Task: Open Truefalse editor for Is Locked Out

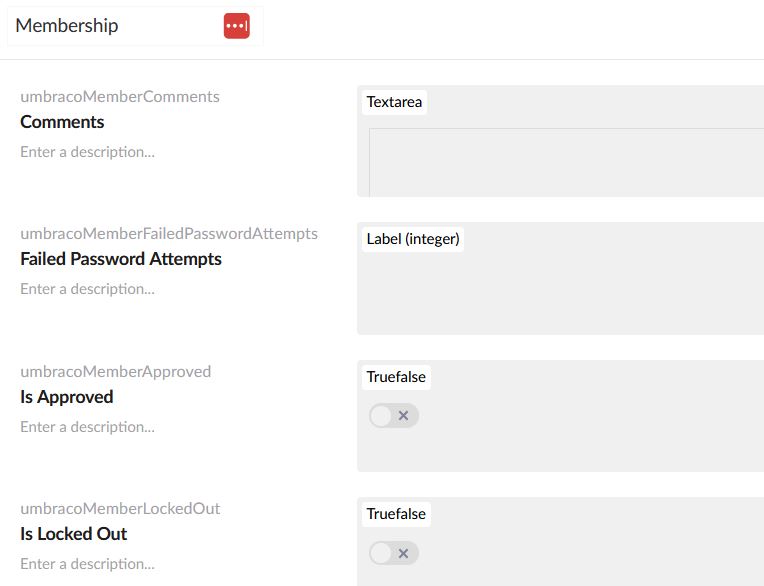Action: 396,514
